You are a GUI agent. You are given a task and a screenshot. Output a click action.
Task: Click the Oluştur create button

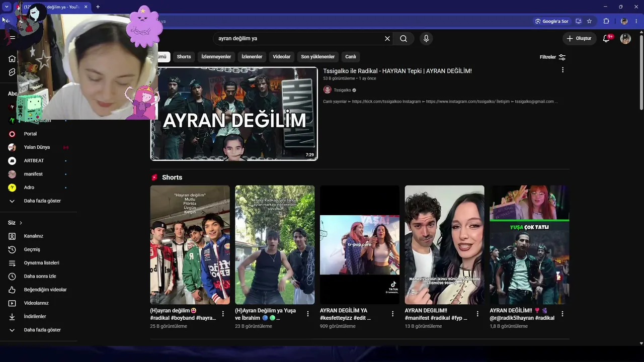coord(579,39)
